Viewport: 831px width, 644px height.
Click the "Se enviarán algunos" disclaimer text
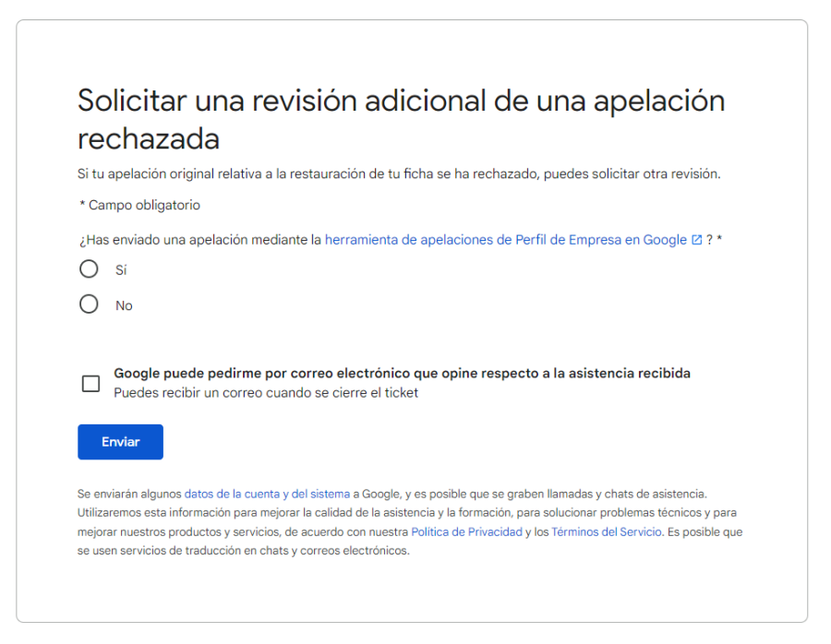click(x=129, y=494)
